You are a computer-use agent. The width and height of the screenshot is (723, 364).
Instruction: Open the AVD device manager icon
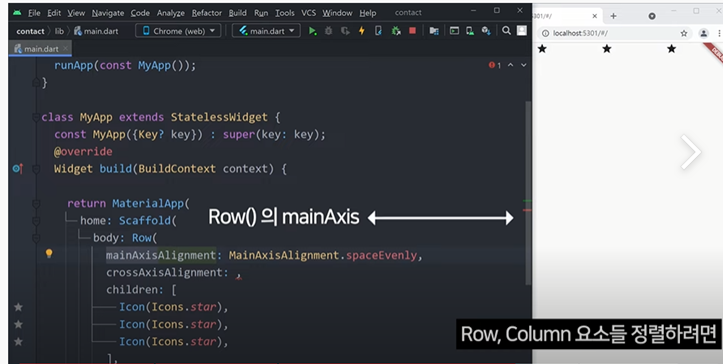coord(470,31)
